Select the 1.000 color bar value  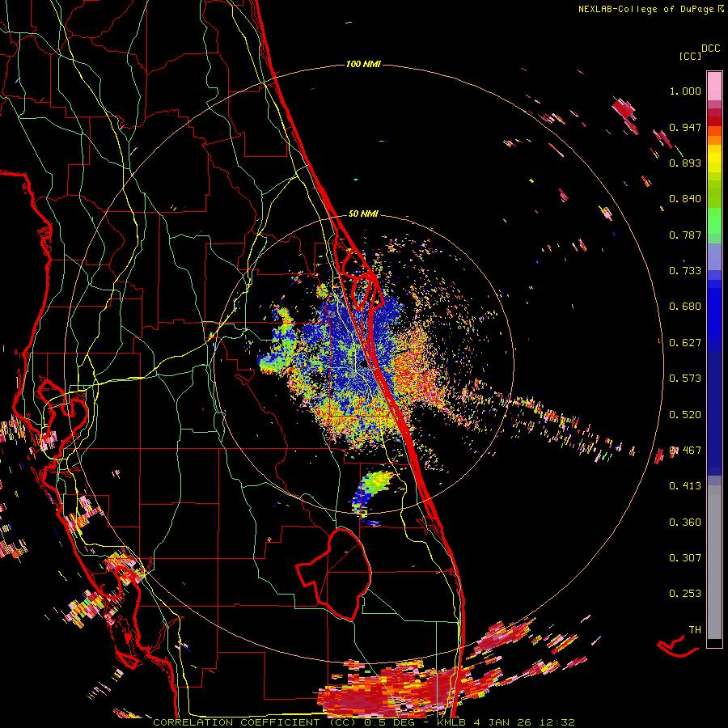[685, 91]
